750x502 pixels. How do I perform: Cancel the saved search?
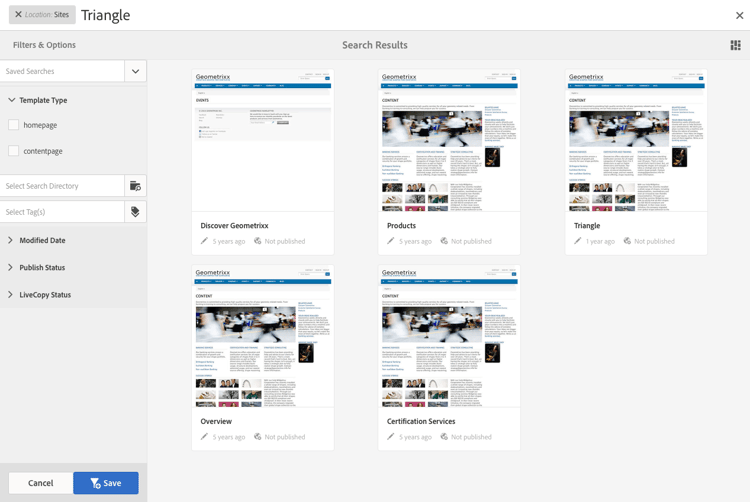click(x=41, y=483)
